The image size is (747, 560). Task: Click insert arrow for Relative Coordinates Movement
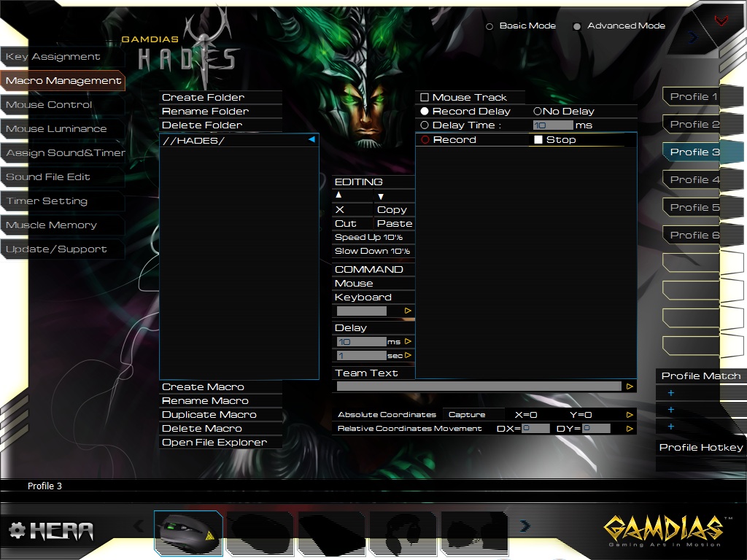pos(630,429)
